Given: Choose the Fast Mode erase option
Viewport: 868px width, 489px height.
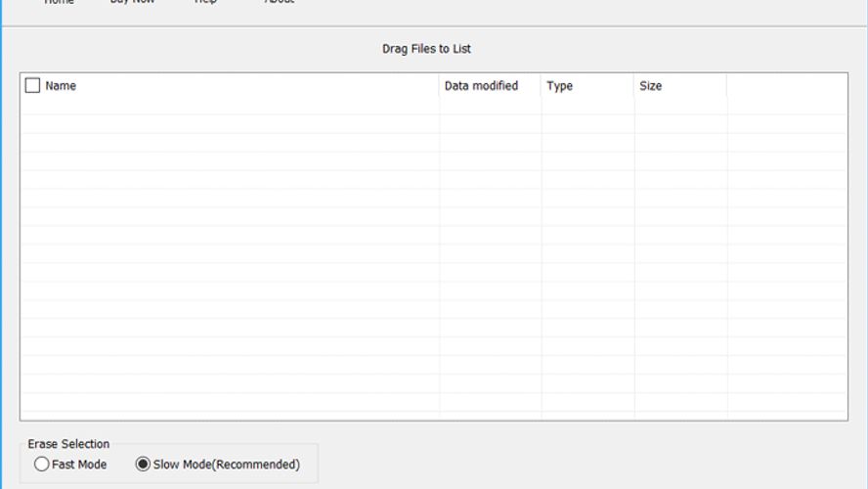Looking at the screenshot, I should [x=42, y=465].
